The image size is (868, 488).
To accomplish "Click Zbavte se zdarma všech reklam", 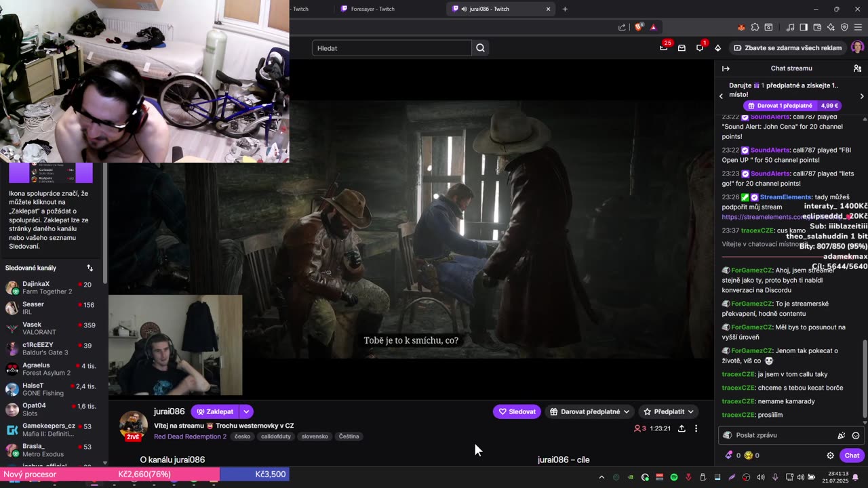I will coord(787,48).
